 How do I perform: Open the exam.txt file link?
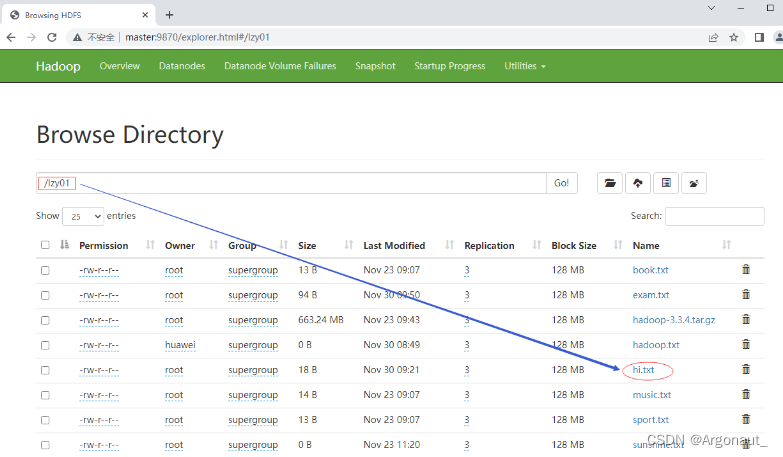tap(651, 295)
